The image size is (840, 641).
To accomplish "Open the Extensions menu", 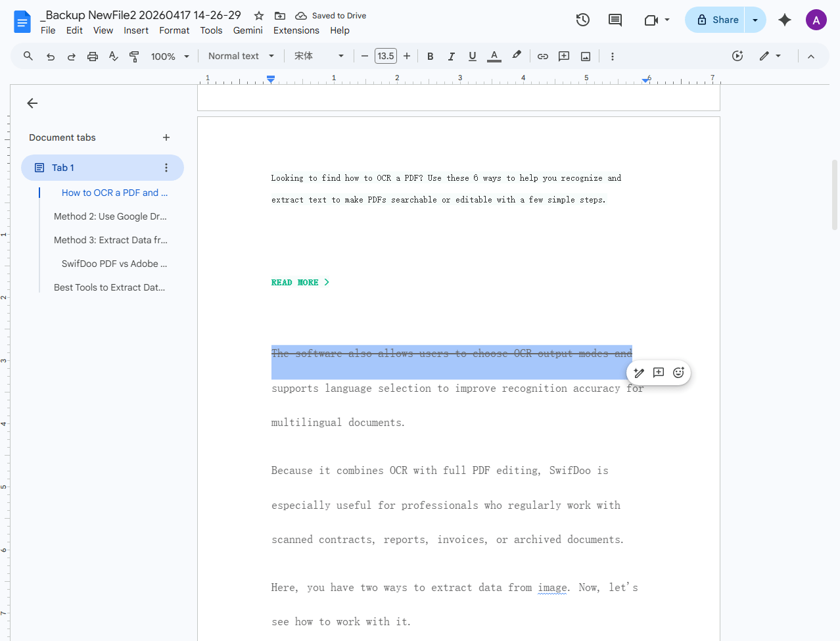I will [x=296, y=30].
